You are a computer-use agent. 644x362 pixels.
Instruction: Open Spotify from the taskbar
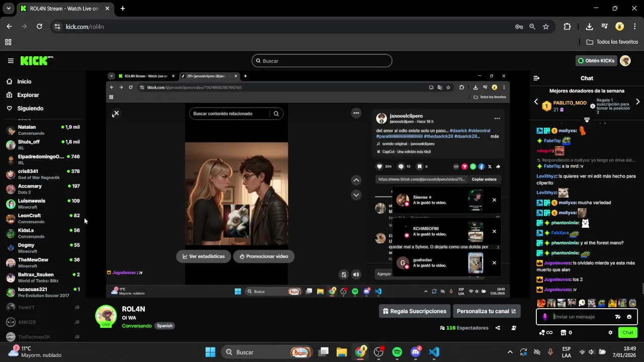pos(397,352)
